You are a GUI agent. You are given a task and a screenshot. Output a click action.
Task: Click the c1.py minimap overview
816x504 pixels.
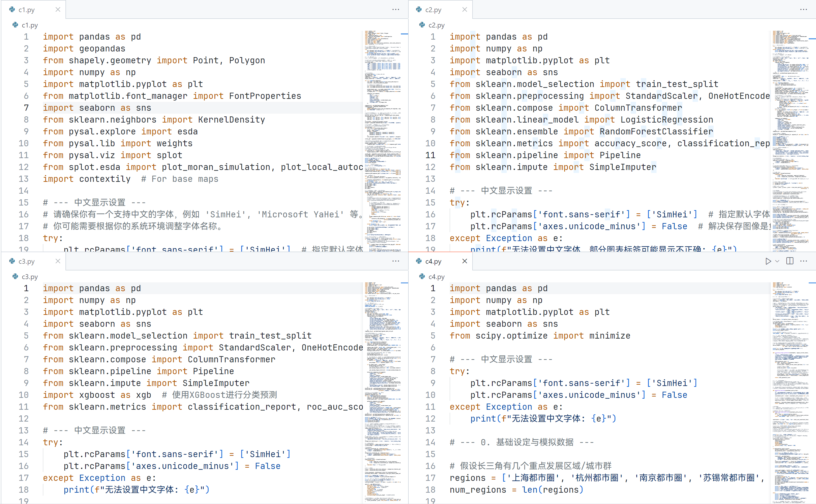[383, 133]
